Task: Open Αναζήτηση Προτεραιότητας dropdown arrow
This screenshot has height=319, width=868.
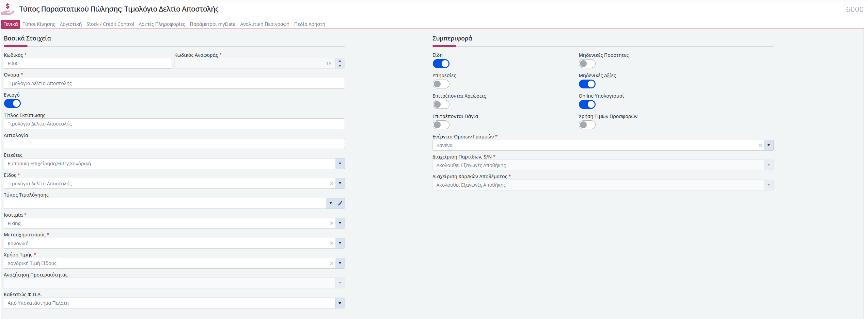Action: (340, 283)
